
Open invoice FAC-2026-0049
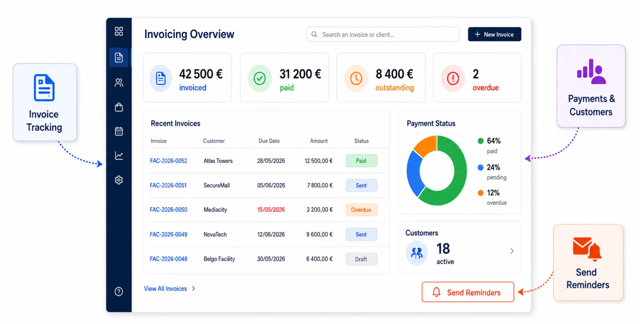pos(169,234)
